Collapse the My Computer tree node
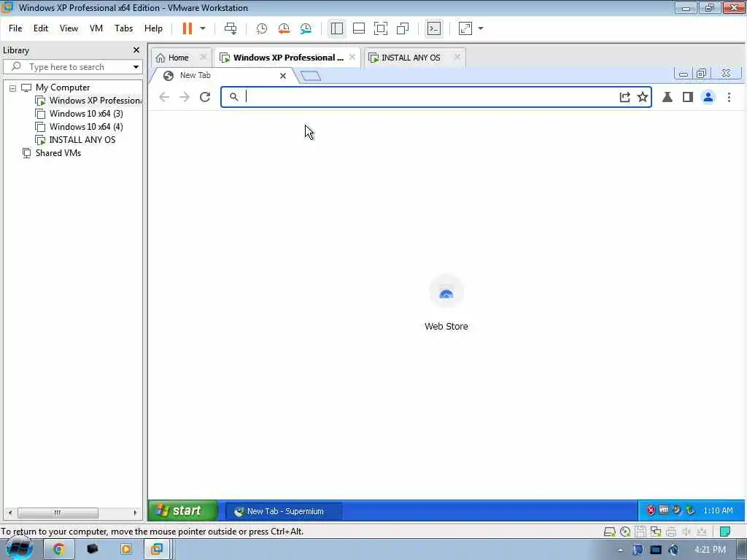This screenshot has height=560, width=747. point(13,88)
